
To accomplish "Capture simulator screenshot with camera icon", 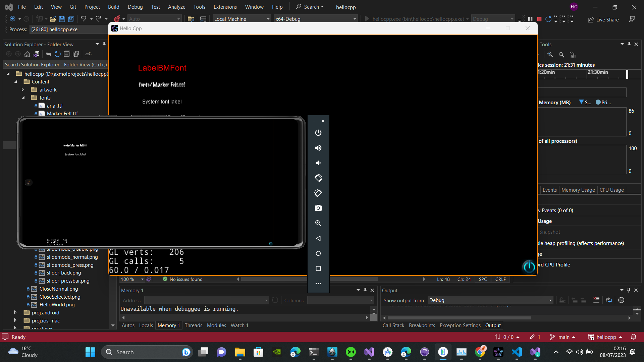I will [x=318, y=208].
